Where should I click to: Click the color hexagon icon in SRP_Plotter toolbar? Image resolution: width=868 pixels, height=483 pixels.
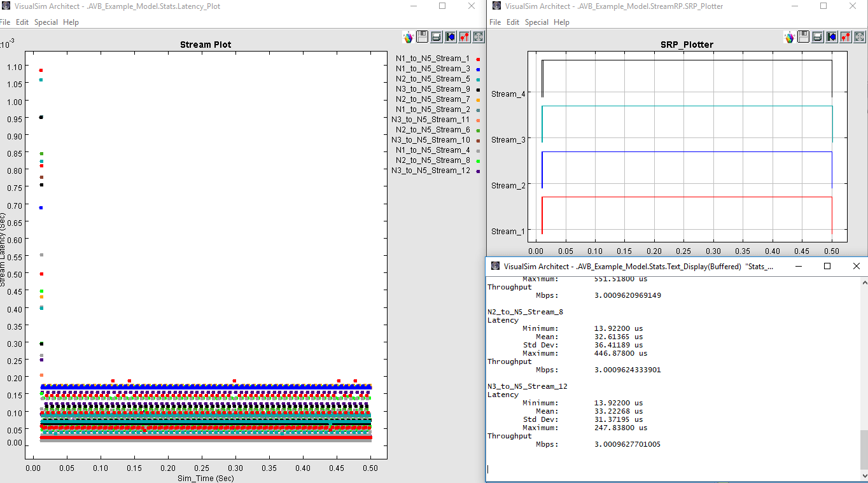(x=790, y=37)
